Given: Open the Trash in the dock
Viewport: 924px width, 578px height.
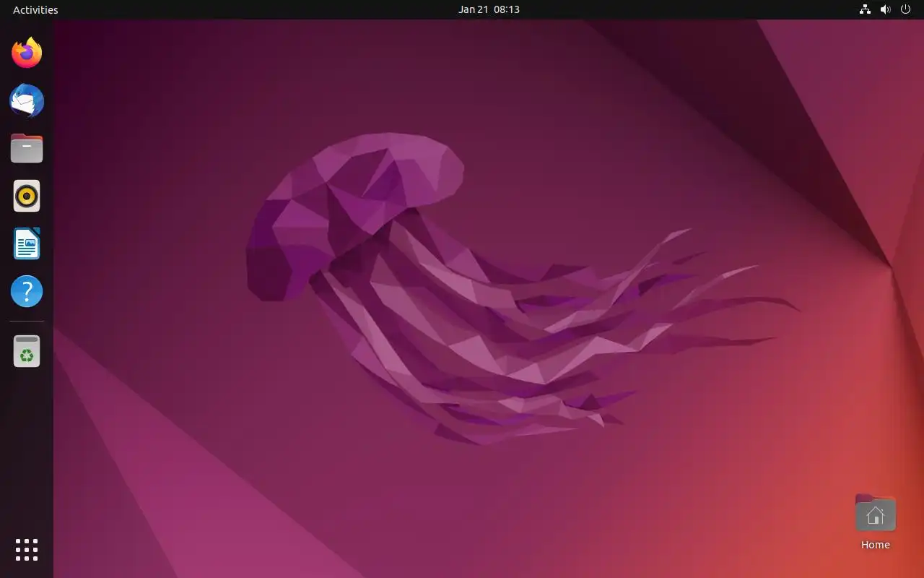Looking at the screenshot, I should point(27,351).
